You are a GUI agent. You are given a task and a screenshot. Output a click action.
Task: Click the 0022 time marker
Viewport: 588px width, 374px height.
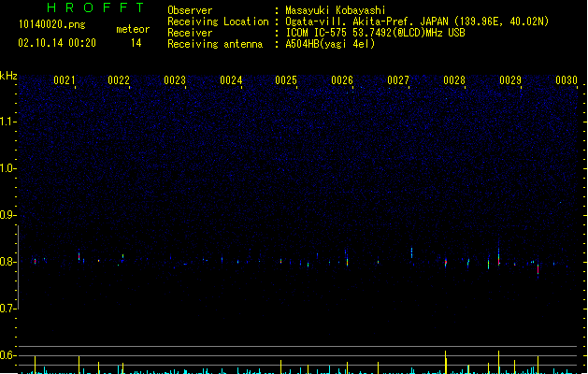[x=119, y=80]
